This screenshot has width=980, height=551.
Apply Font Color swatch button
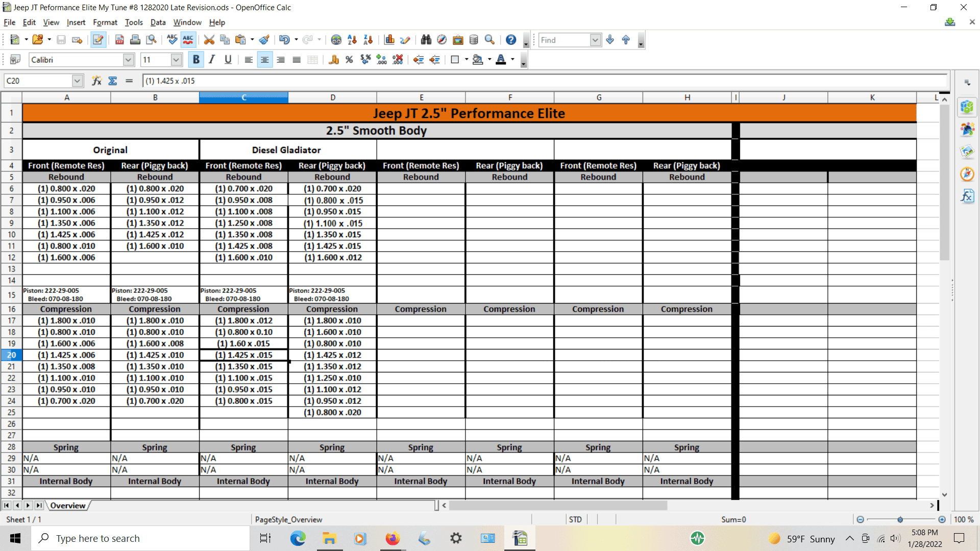(x=501, y=60)
